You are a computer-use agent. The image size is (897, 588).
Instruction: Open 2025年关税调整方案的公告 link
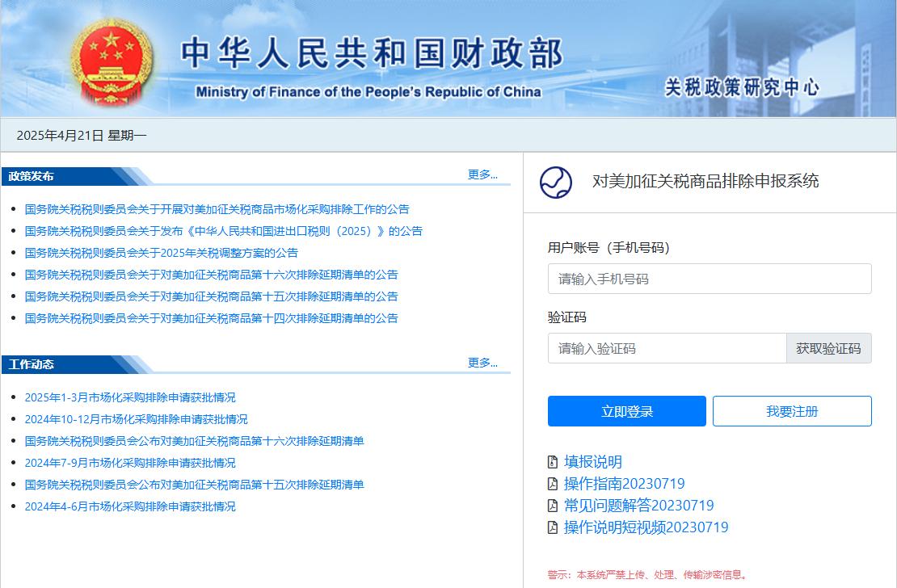pyautogui.click(x=162, y=253)
